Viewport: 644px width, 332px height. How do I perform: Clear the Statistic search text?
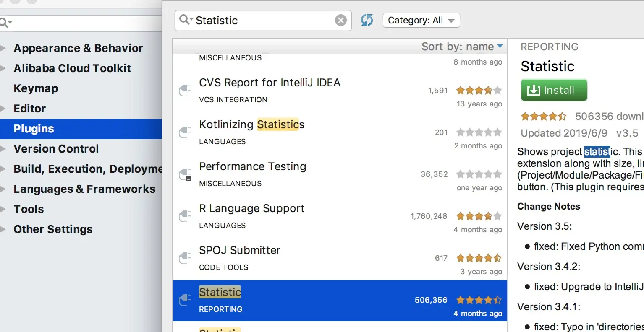[x=341, y=20]
